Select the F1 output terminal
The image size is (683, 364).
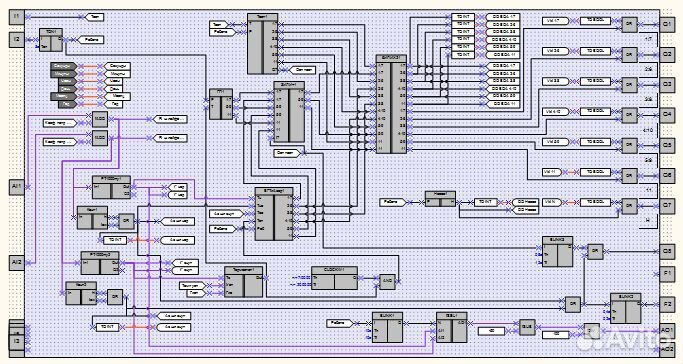coord(667,274)
